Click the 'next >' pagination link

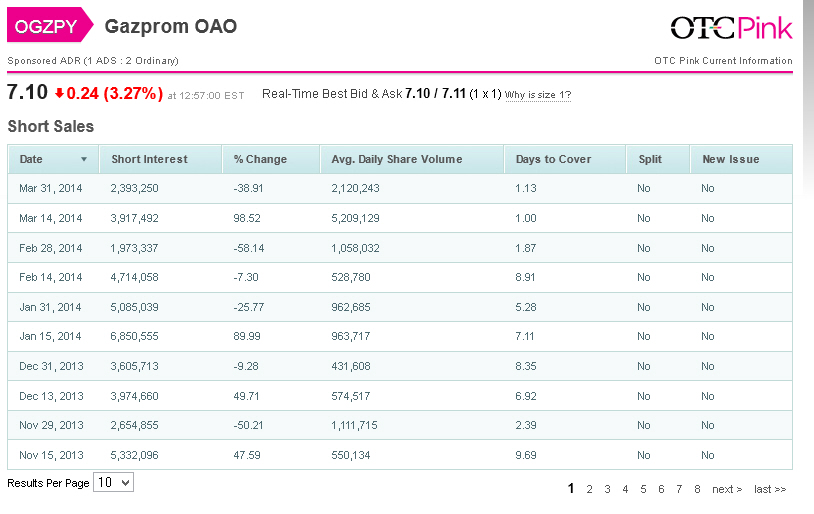(727, 489)
